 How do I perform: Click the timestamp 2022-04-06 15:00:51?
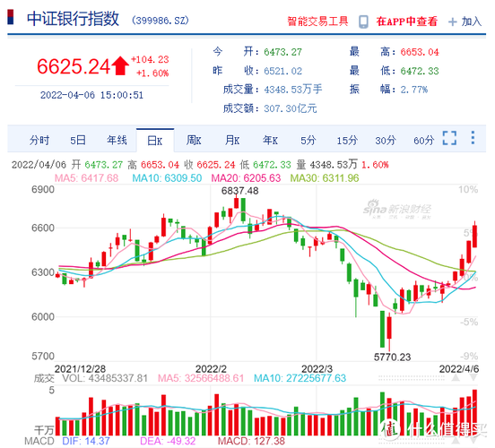(x=91, y=95)
